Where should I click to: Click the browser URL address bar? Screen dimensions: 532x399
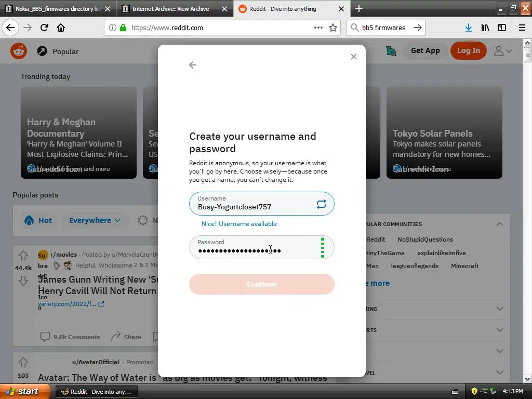222,28
